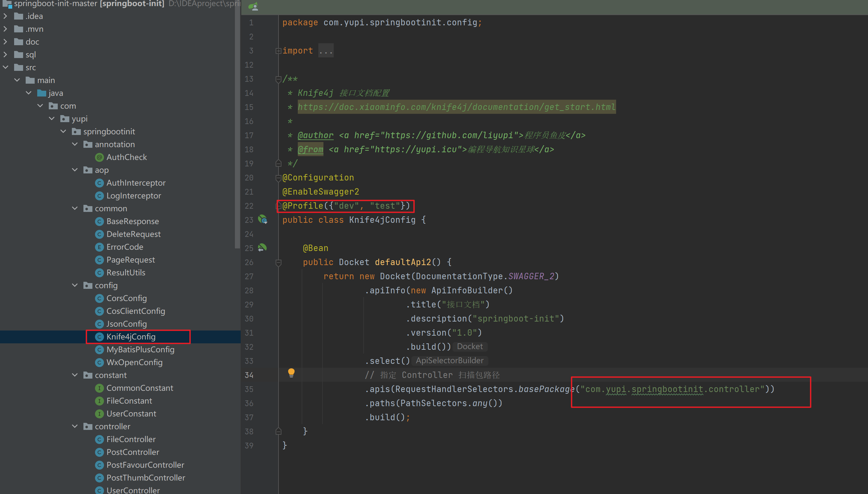The height and width of the screenshot is (494, 868).
Task: Open the PostController class
Action: coord(133,452)
